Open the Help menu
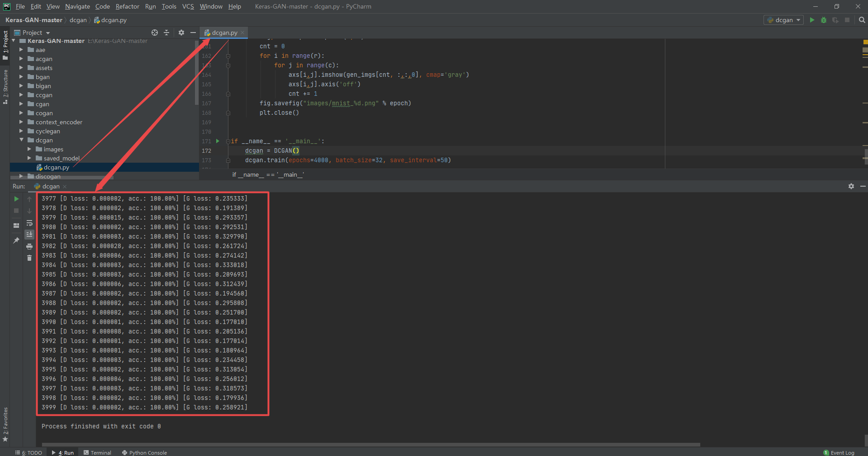This screenshot has width=868, height=456. point(234,6)
